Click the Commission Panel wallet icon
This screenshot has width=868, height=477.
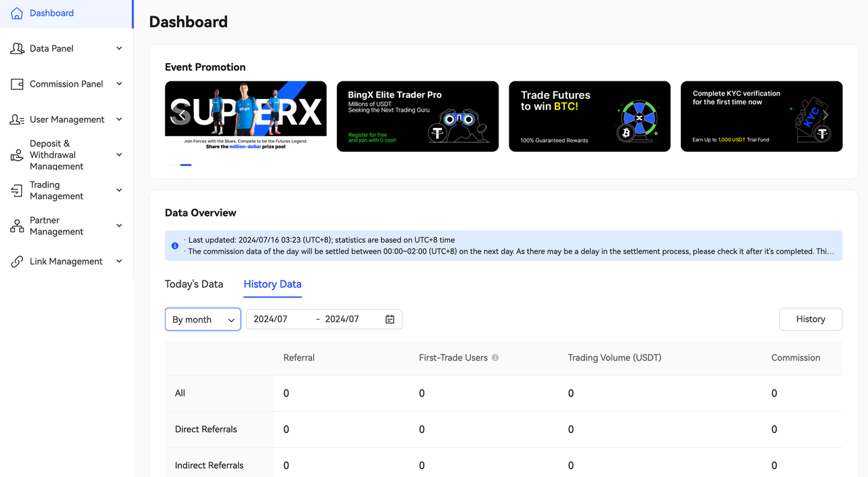17,84
